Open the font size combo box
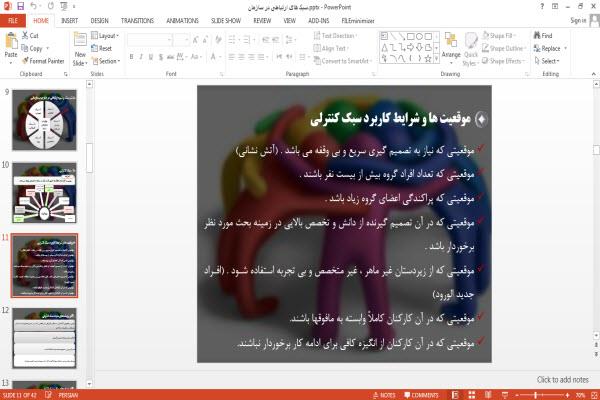 pyautogui.click(x=181, y=39)
